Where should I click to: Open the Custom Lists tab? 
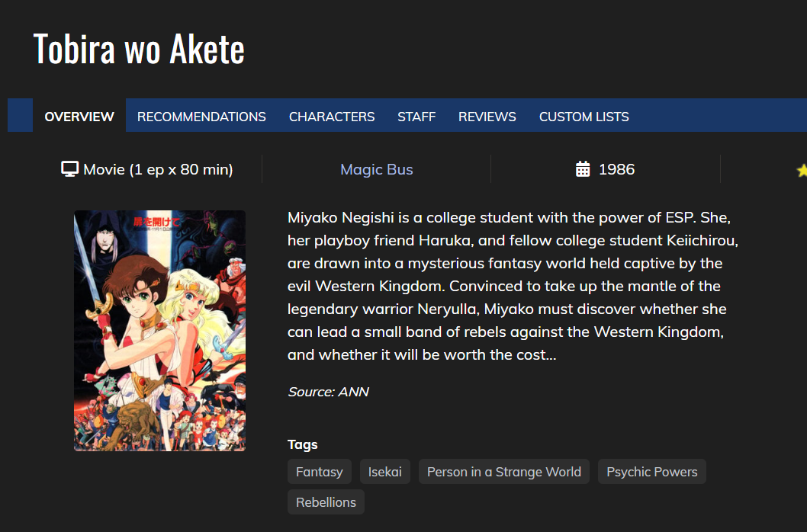(x=584, y=117)
